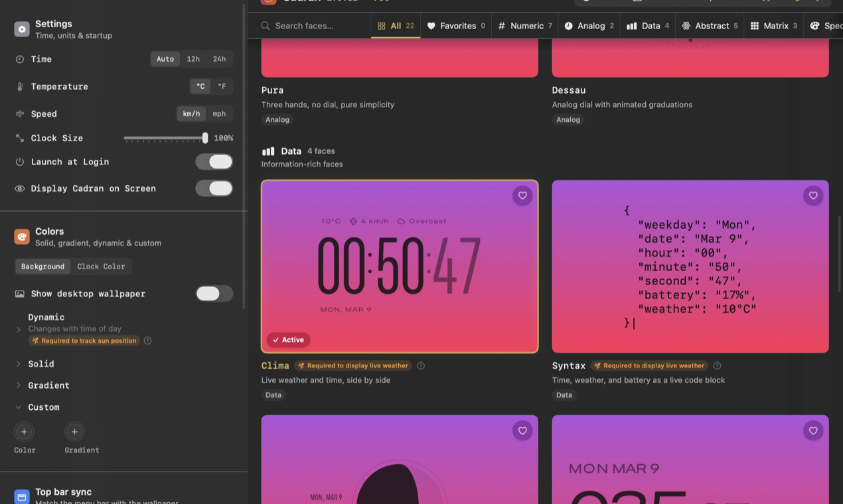Set Time format to 24h
The image size is (843, 504).
(219, 59)
